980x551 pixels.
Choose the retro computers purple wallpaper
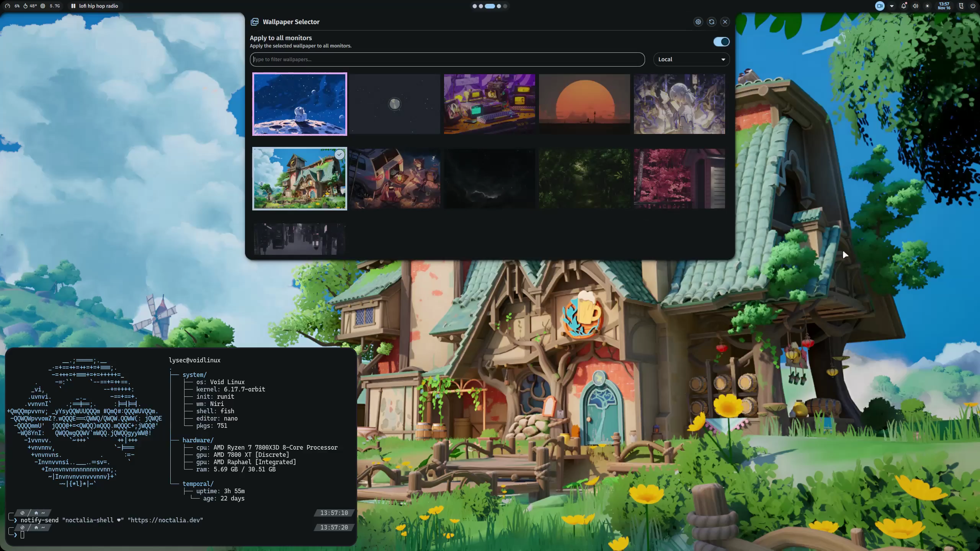pos(489,104)
